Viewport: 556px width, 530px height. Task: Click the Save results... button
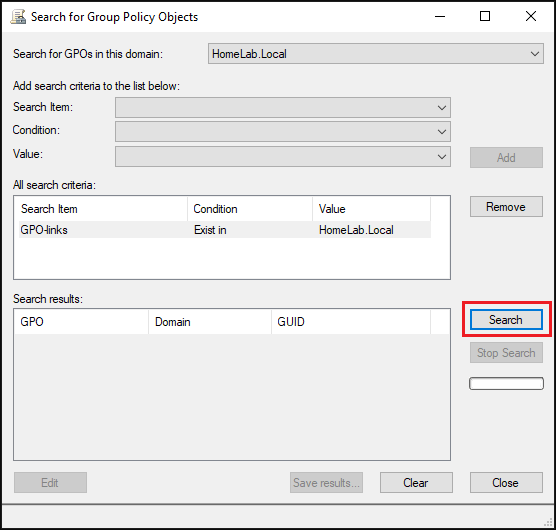coord(326,482)
